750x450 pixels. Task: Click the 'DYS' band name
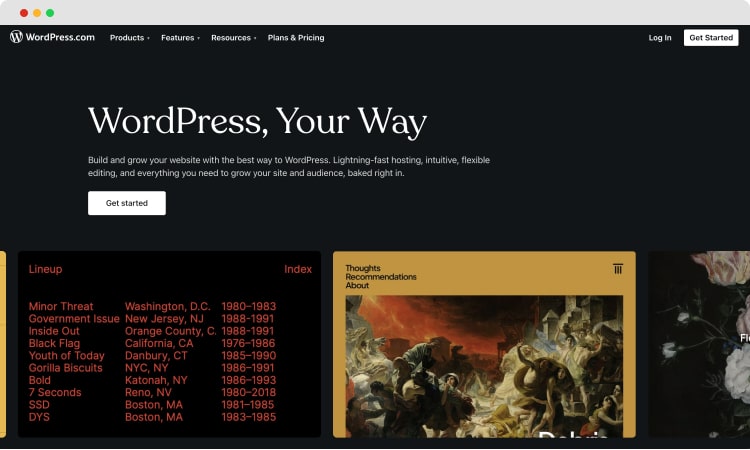[39, 417]
